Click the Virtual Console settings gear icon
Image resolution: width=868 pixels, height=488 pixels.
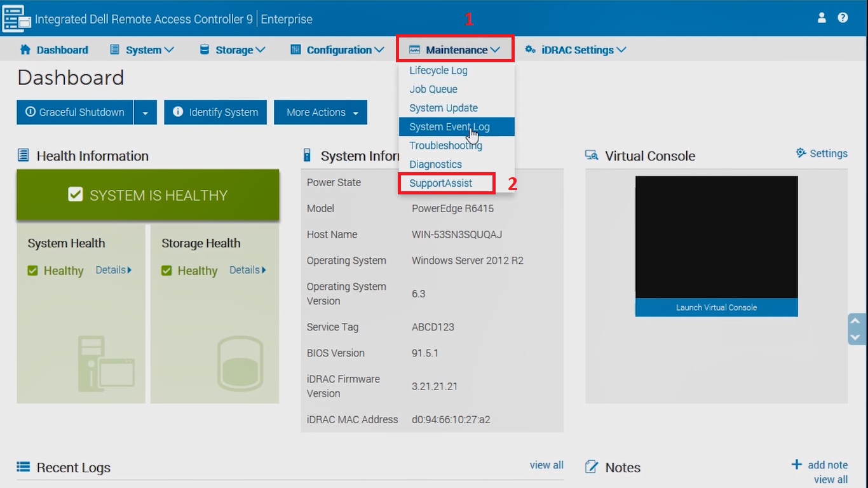(801, 153)
